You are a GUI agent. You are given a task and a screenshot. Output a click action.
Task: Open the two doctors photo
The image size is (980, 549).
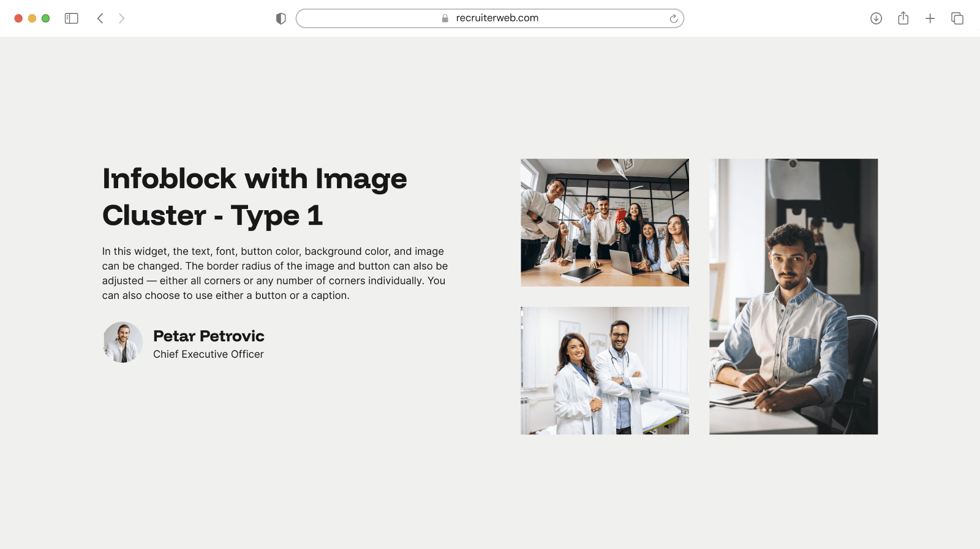click(605, 371)
